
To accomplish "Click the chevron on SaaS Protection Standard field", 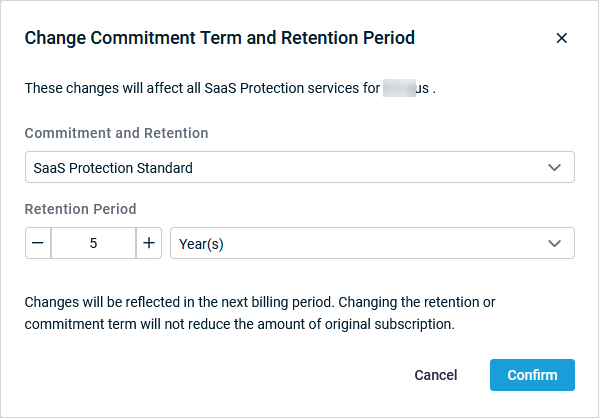I will tap(554, 167).
